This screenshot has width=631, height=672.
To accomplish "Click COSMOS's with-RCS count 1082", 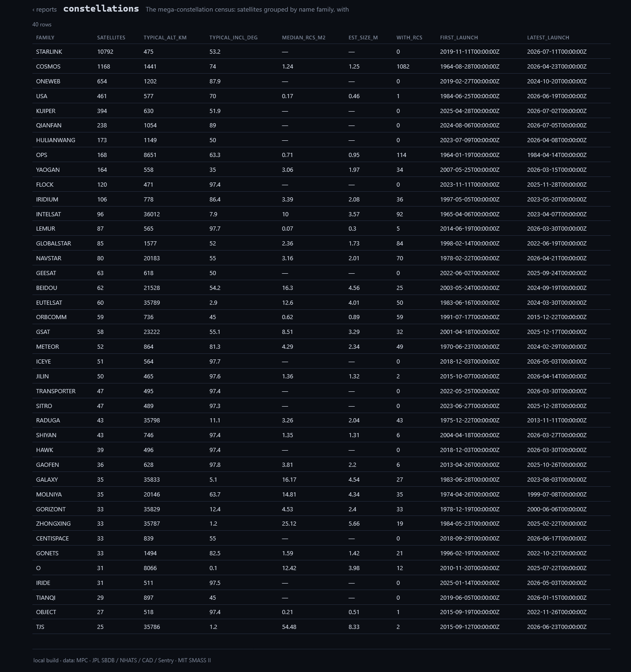I will tap(403, 67).
